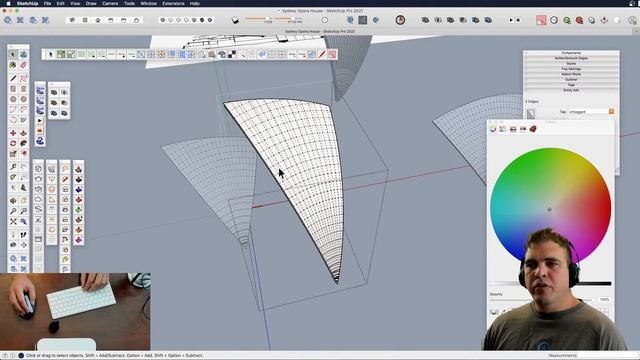Image resolution: width=640 pixels, height=360 pixels.
Task: Select the arrow Select tool in left toolbar
Action: pos(13,54)
